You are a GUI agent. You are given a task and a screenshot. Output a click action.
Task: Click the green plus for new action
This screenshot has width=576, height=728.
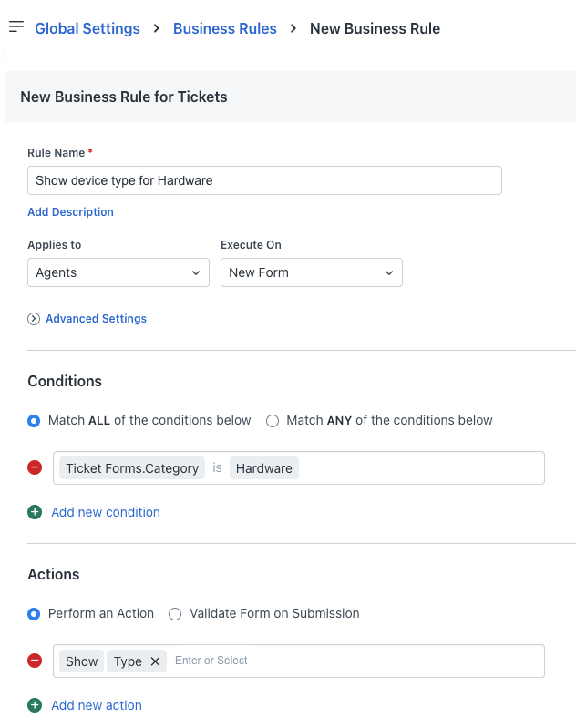point(35,705)
